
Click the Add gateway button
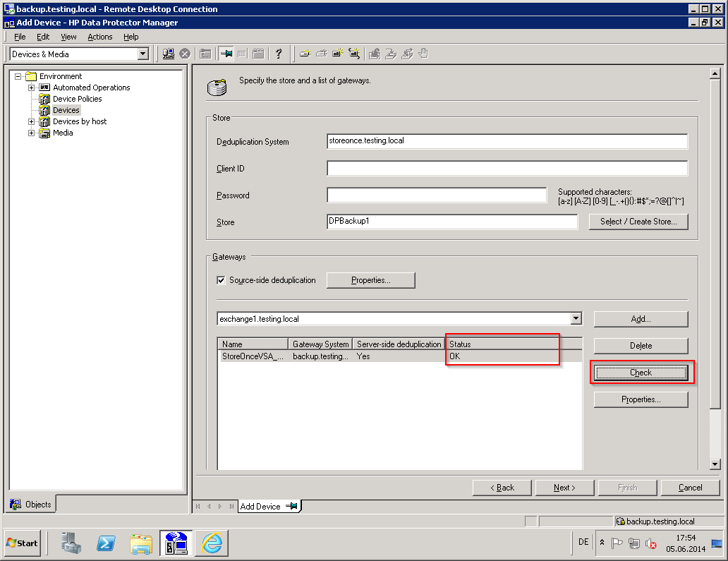coord(641,319)
